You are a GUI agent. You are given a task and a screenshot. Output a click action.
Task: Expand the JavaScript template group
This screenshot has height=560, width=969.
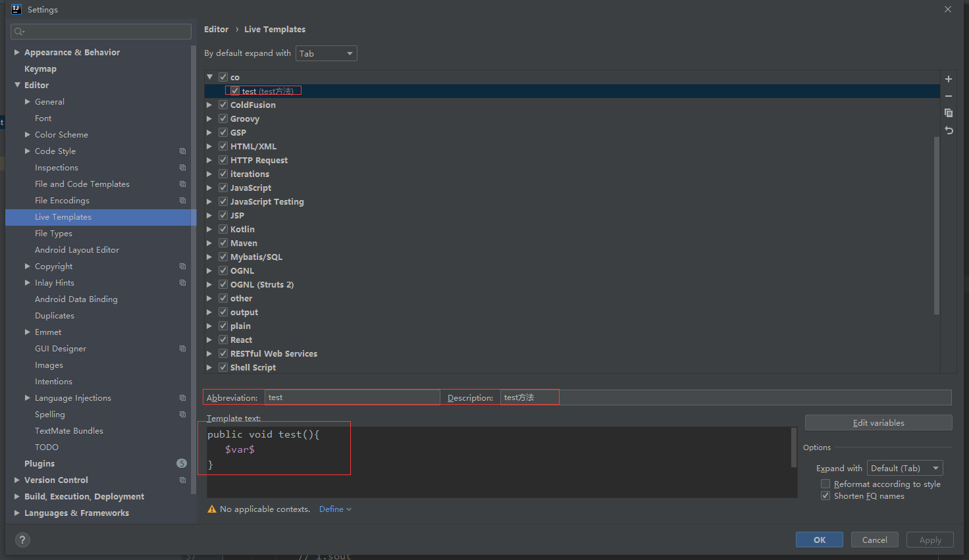209,188
